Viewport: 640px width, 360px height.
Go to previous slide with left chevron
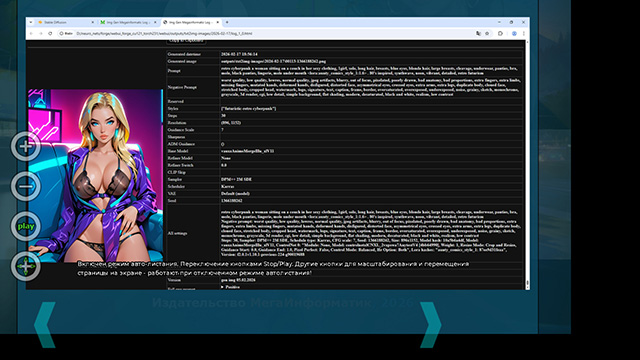point(45,325)
